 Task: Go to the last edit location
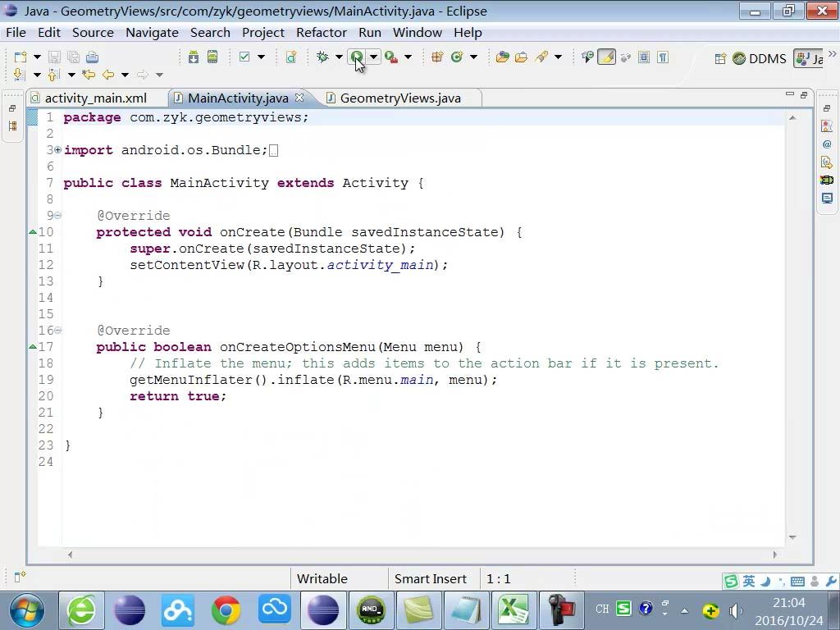[89, 75]
